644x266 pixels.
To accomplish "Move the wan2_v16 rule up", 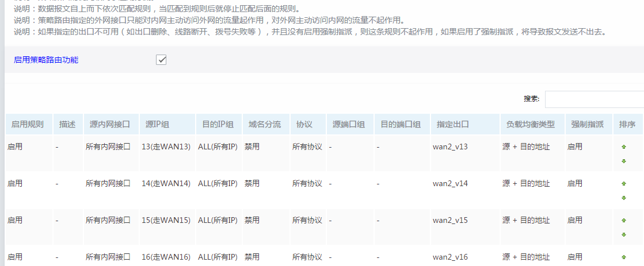I will pos(624,257).
